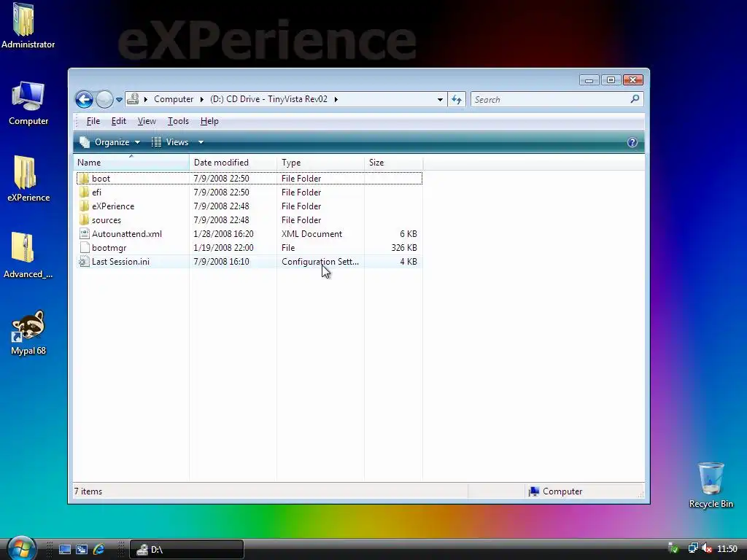
Task: Minimize the Explorer window
Action: 589,80
